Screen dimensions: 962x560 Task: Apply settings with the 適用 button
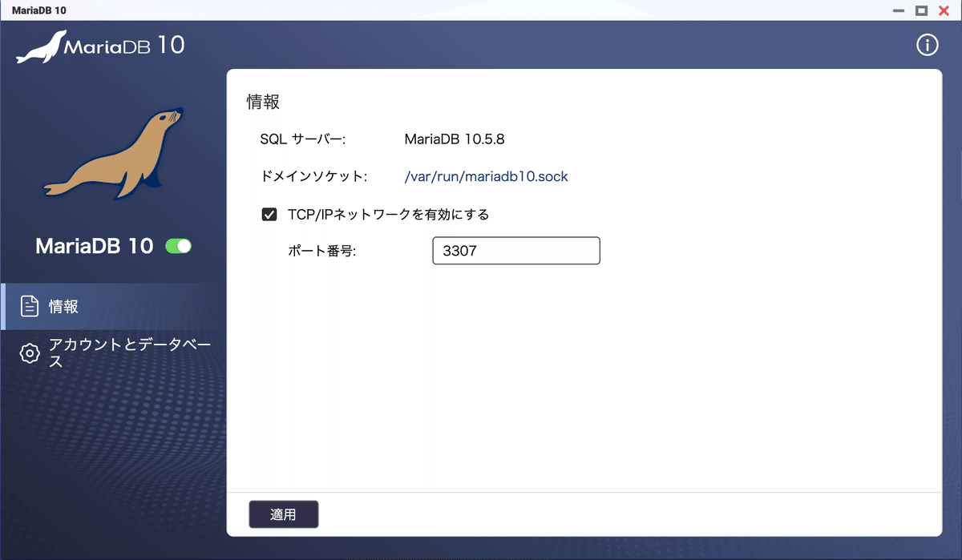(x=283, y=514)
